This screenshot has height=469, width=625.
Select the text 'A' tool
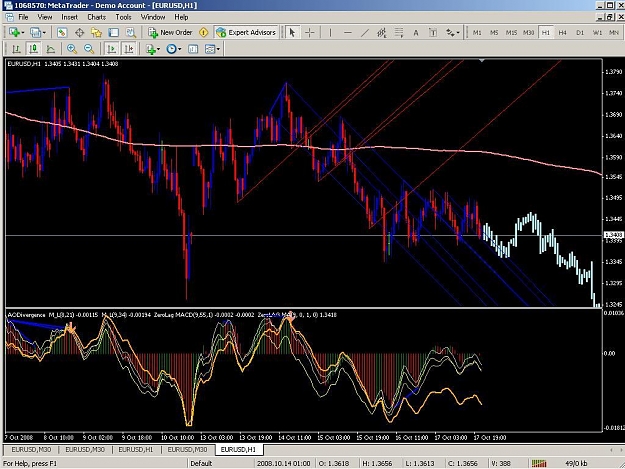(416, 33)
